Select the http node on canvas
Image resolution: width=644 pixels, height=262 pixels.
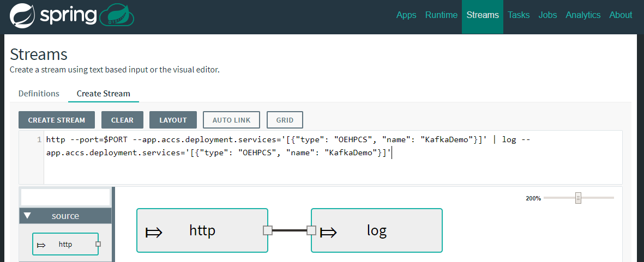(x=202, y=230)
